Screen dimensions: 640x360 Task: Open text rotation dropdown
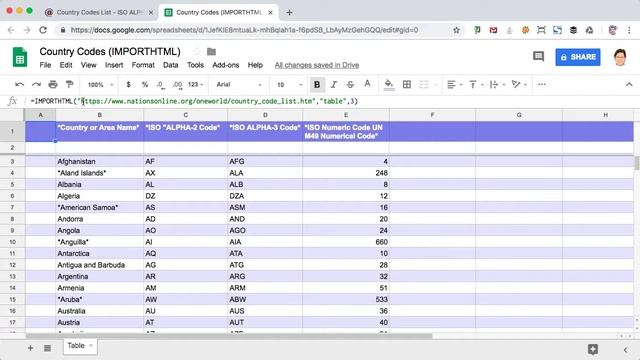coord(519,84)
